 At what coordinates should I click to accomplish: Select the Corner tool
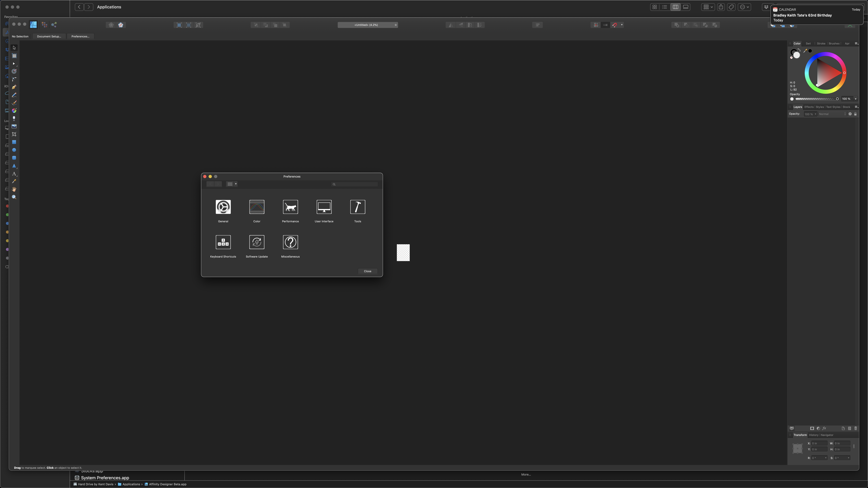[14, 79]
